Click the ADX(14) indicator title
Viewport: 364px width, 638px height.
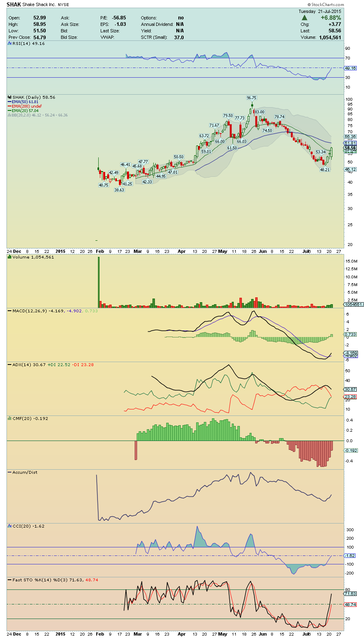tap(22, 365)
